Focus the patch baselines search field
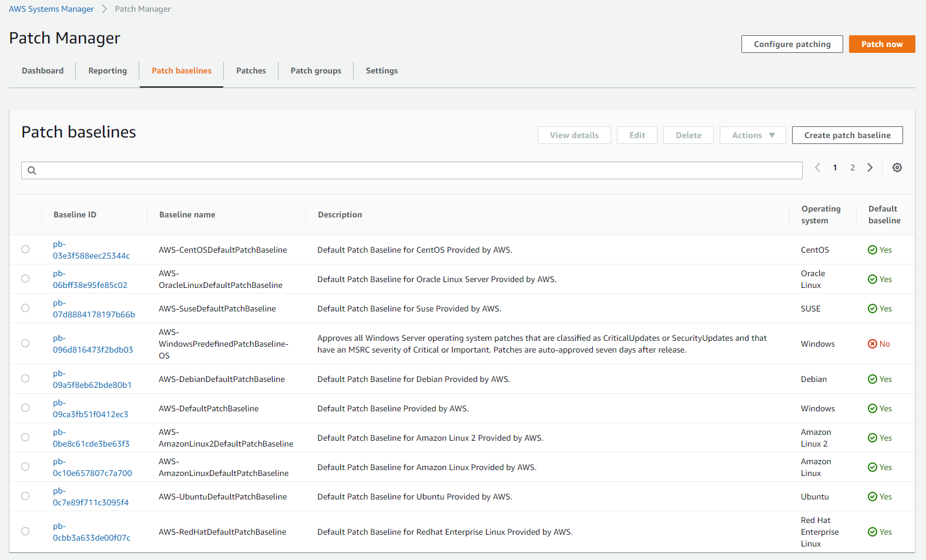Screen dimensions: 926x560 pyautogui.click(x=412, y=170)
